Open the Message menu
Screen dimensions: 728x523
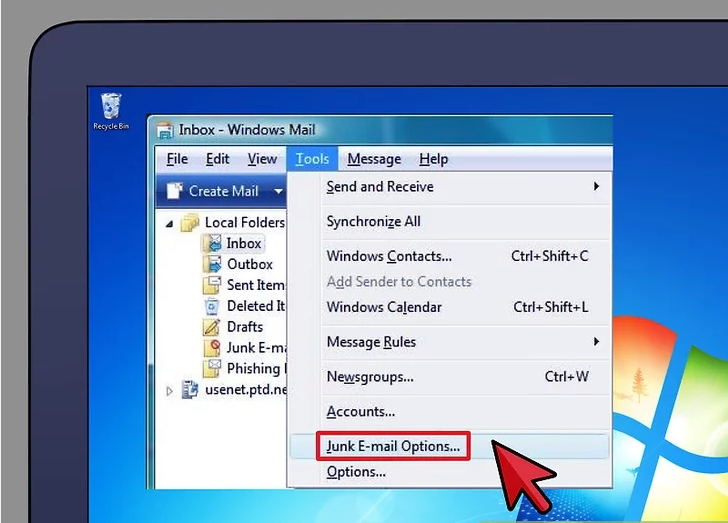[x=374, y=159]
